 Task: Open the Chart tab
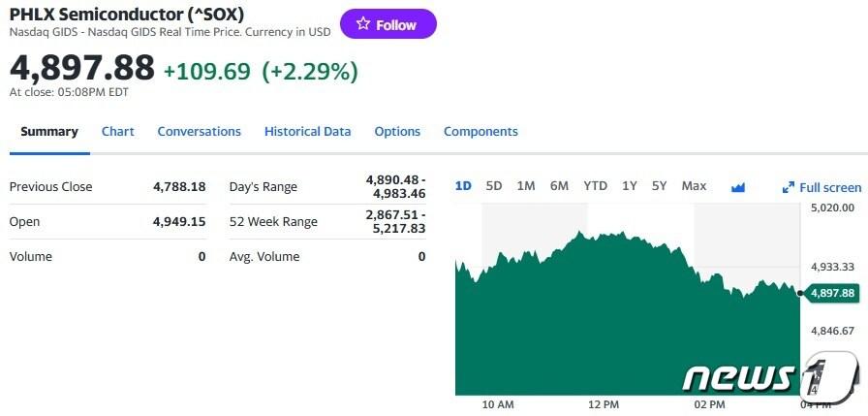[118, 131]
